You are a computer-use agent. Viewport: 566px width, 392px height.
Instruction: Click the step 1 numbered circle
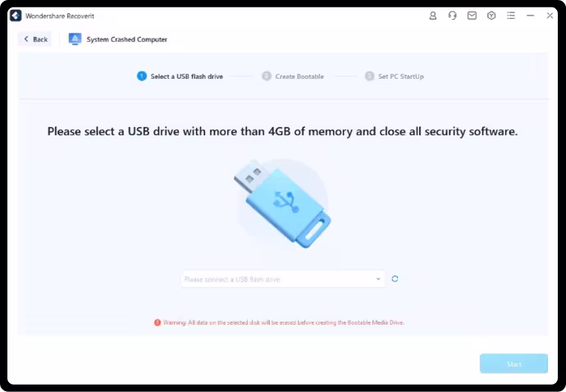(x=142, y=76)
